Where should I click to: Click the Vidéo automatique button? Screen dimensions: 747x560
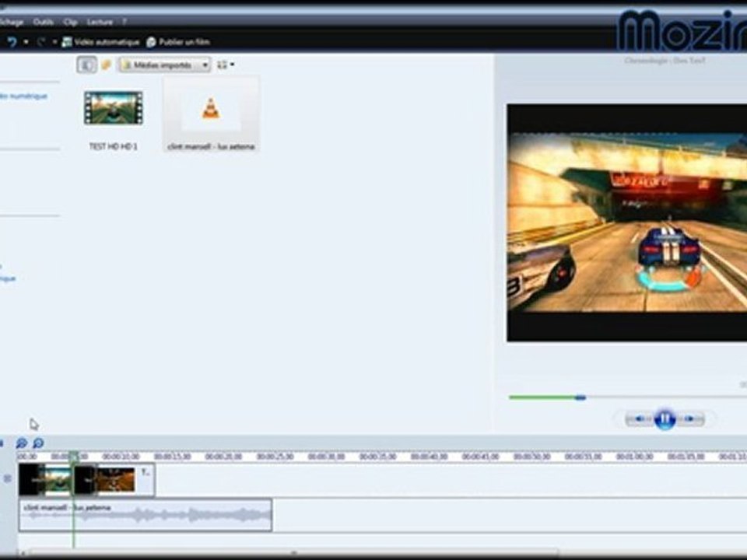100,42
